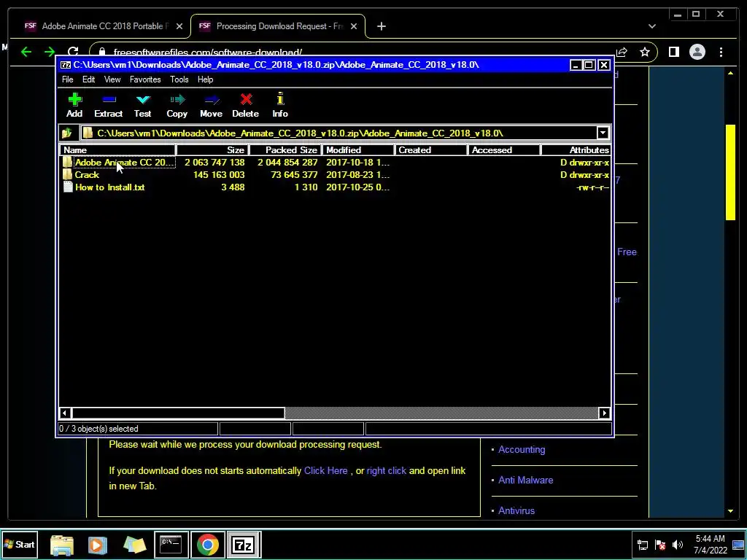Click modified date 2017-10-25 of txt file
The width and height of the screenshot is (747, 560).
357,187
